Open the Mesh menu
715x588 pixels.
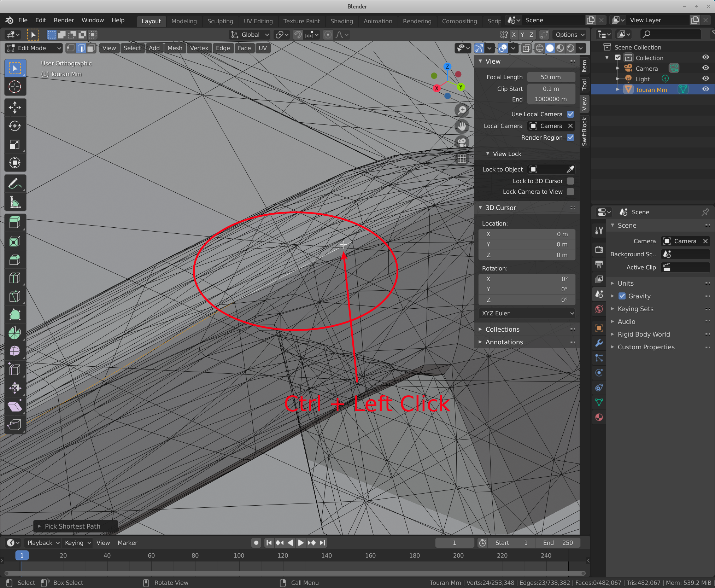tap(175, 48)
